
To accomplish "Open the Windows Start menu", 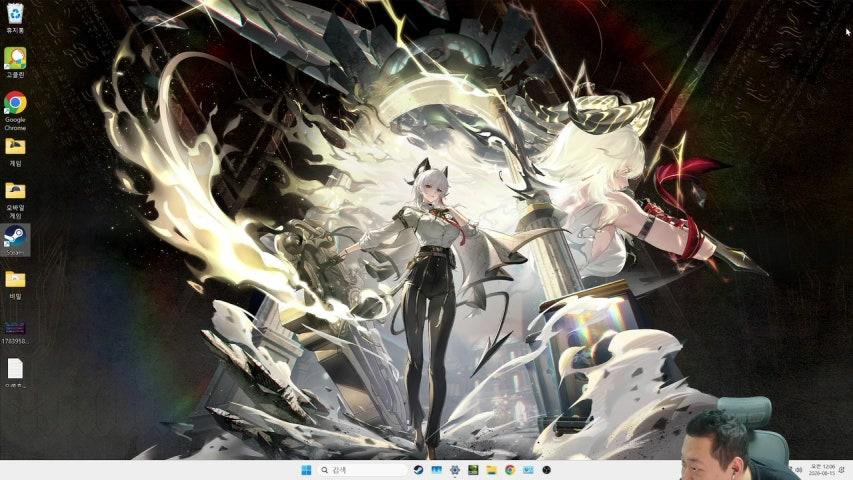I will pyautogui.click(x=306, y=470).
